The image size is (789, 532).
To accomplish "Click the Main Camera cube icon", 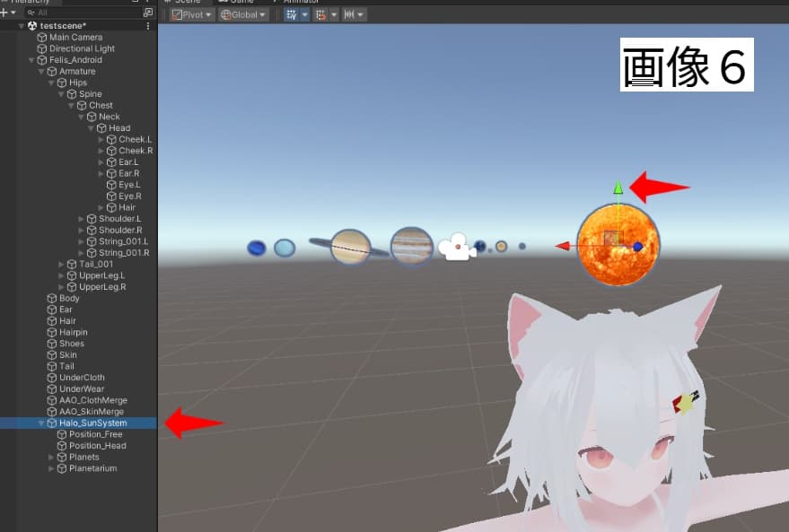I will tap(42, 37).
